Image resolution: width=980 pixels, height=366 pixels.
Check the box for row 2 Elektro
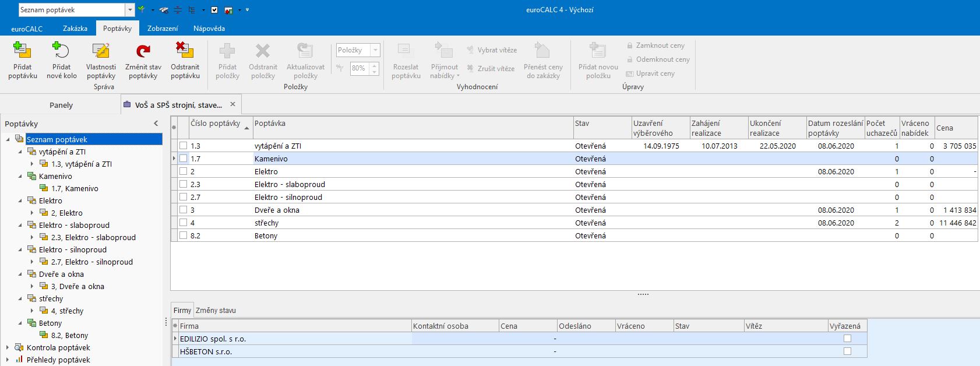pyautogui.click(x=183, y=171)
